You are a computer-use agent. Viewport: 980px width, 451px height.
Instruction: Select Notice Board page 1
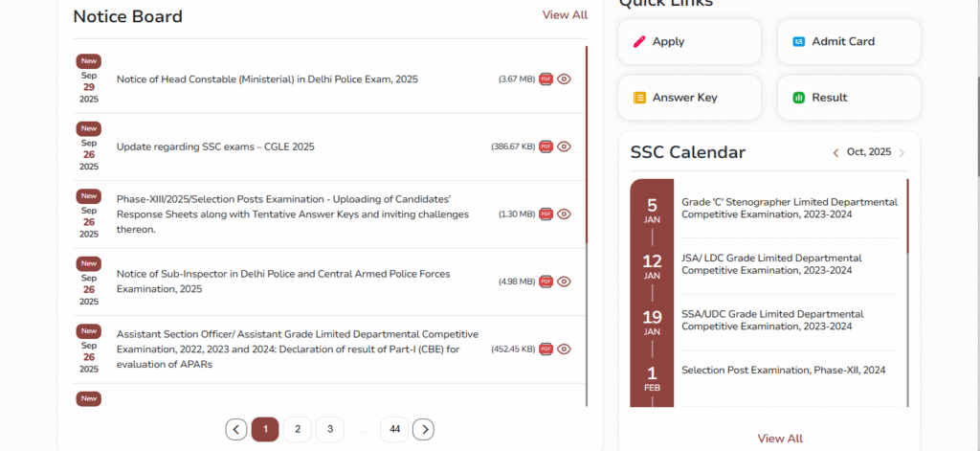(265, 429)
